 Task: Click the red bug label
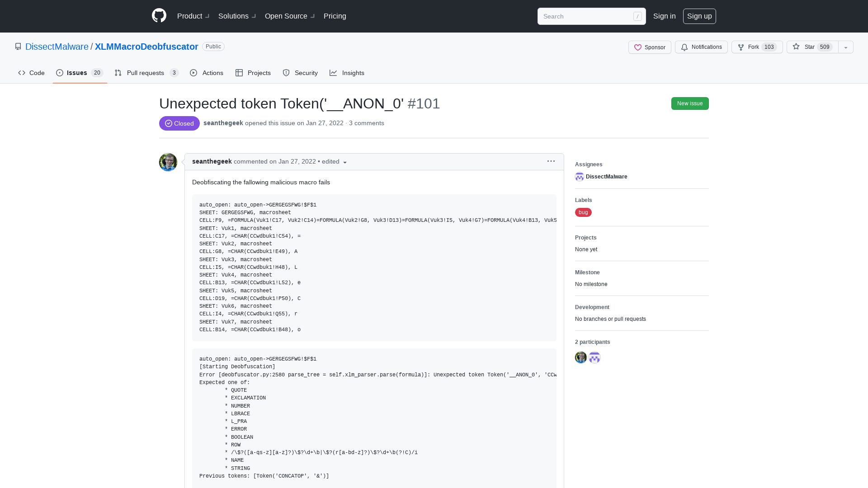pyautogui.click(x=583, y=212)
